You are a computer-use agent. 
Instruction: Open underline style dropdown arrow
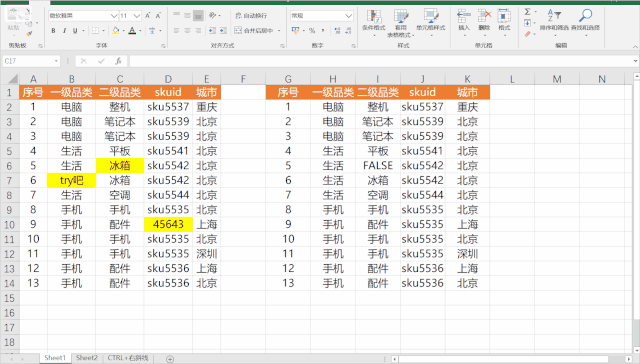click(x=83, y=31)
